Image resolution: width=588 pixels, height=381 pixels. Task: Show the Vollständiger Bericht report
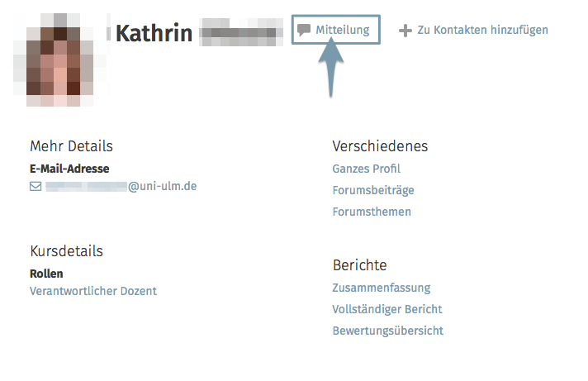click(387, 309)
